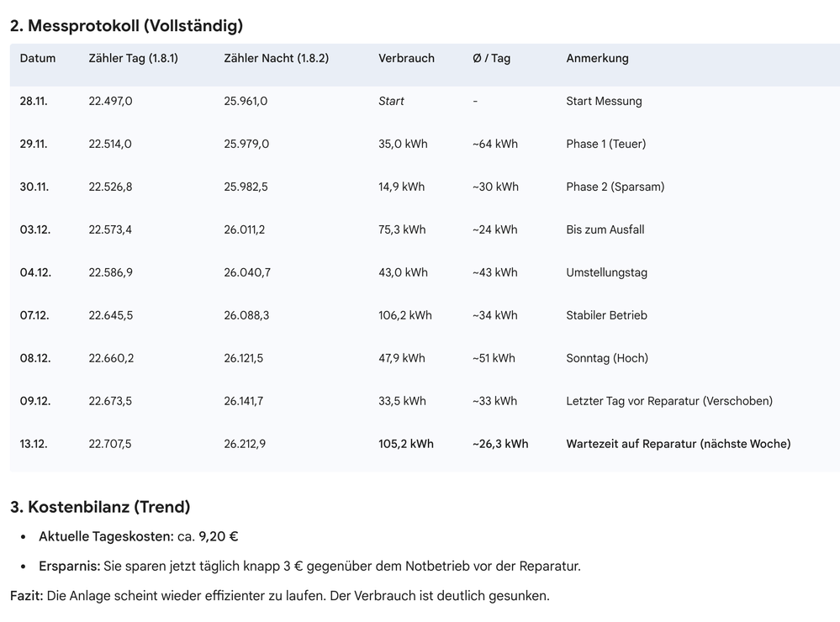Select the 'Phase 1 (Teuer)' note
840x622 pixels.
click(605, 144)
